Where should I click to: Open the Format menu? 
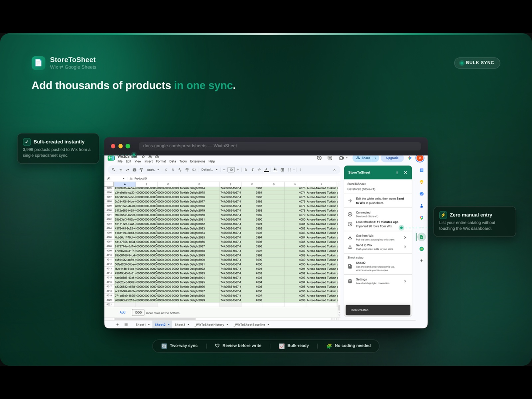click(x=161, y=161)
